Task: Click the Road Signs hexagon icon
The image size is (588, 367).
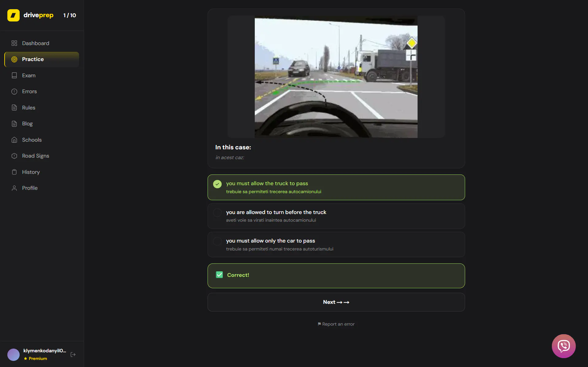Action: point(14,156)
